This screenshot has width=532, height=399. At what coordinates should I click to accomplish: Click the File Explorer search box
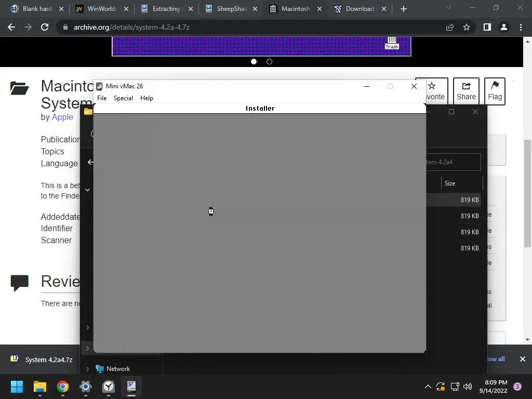(454, 162)
